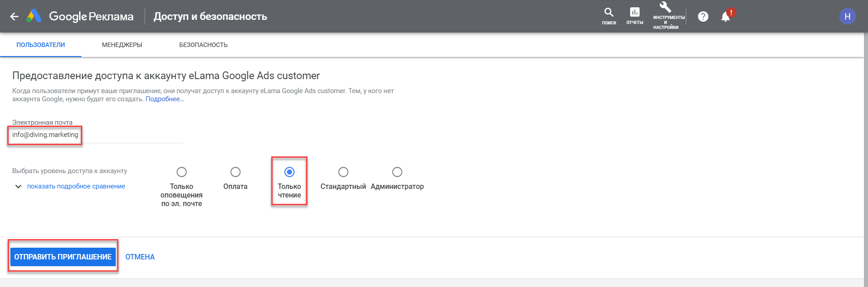Screen dimensions: 868x287
Task: Select the Администратор access level
Action: [x=397, y=172]
